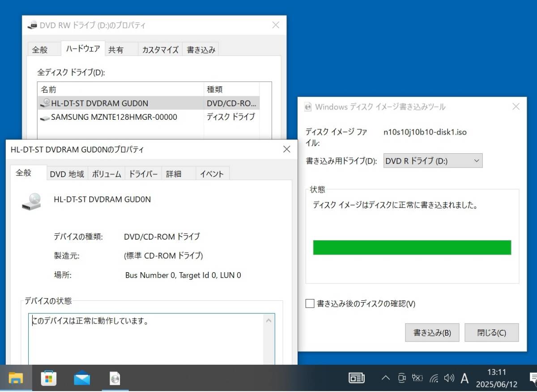The width and height of the screenshot is (537, 392).
Task: Open the notification center icon
Action: point(533,379)
